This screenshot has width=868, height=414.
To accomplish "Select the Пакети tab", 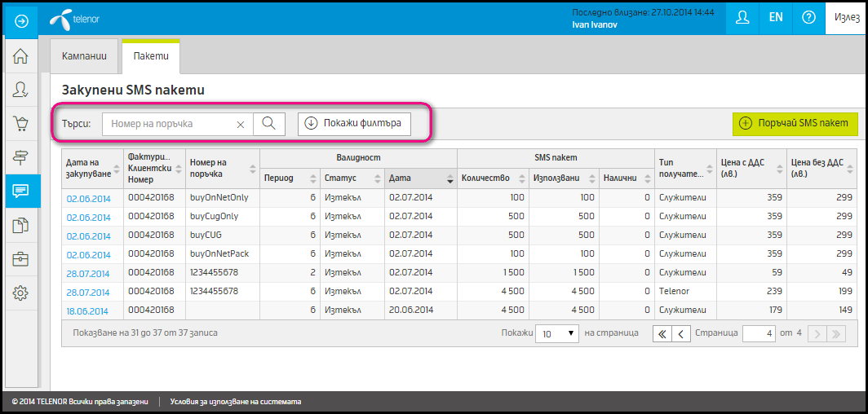I will pyautogui.click(x=151, y=56).
